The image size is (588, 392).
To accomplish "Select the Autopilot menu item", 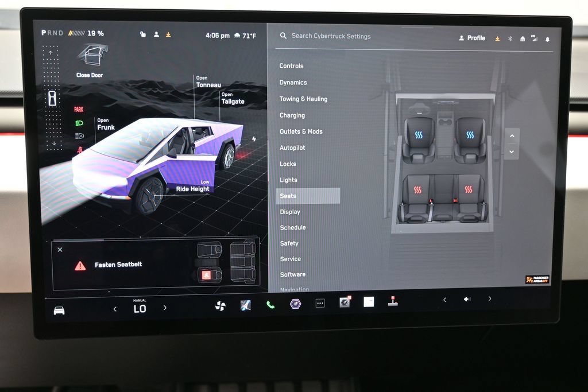I will (292, 148).
